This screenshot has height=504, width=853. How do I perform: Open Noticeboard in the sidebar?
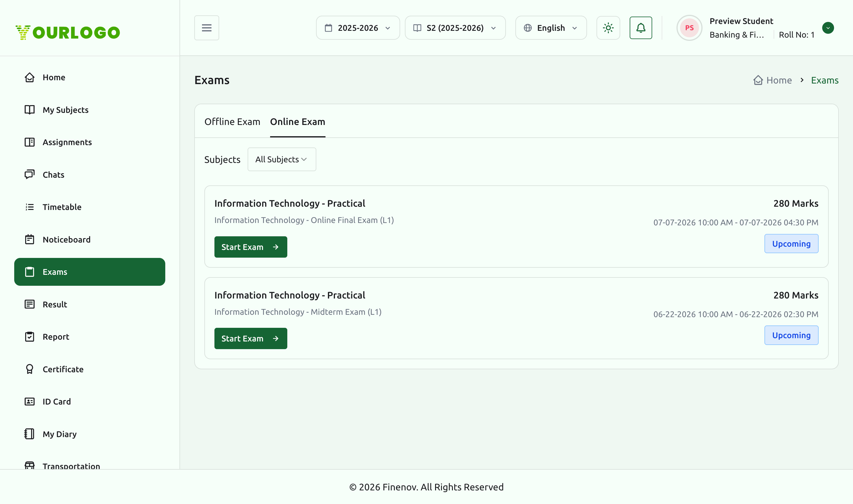[x=90, y=240]
